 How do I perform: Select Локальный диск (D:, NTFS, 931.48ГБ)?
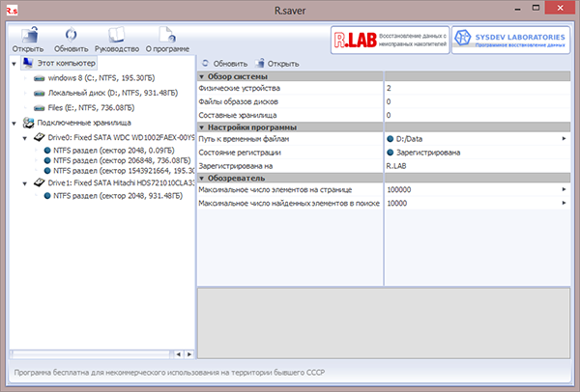(x=113, y=93)
